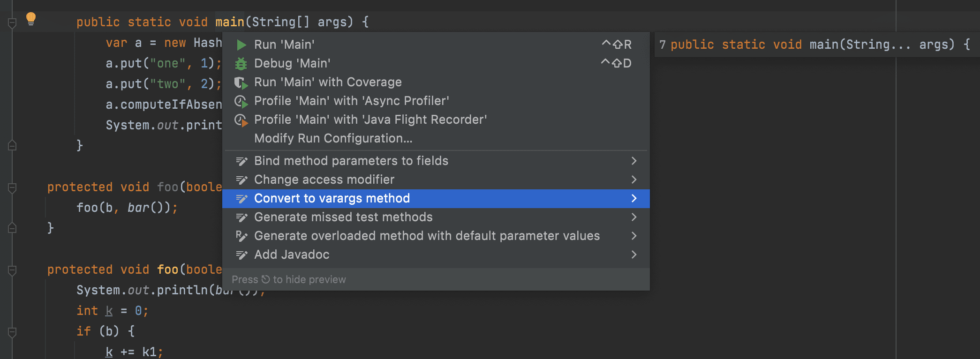Click the pencil icon beside Bind method parameters
Image resolution: width=980 pixels, height=359 pixels.
[x=241, y=161]
